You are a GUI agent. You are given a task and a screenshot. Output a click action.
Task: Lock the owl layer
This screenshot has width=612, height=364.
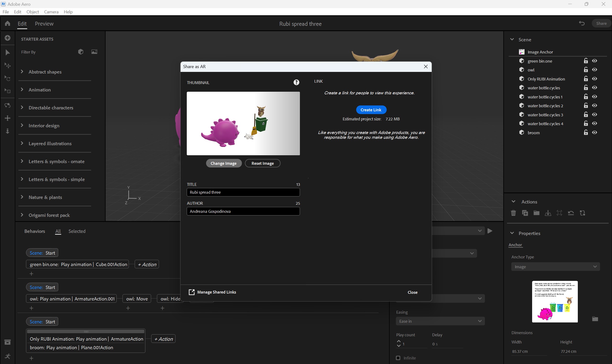coord(586,70)
